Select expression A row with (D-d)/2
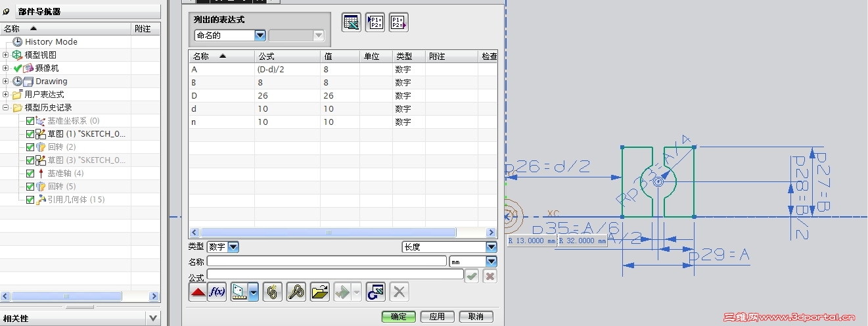The image size is (868, 326). pos(343,70)
